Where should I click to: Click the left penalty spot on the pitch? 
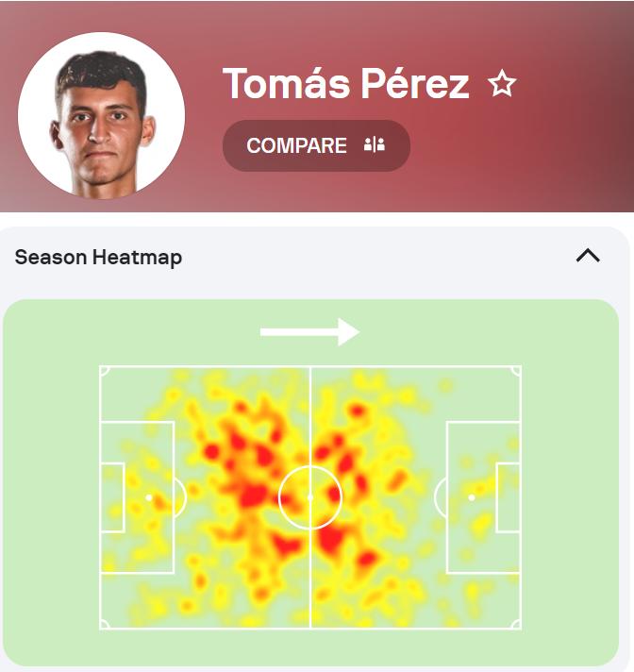(149, 497)
